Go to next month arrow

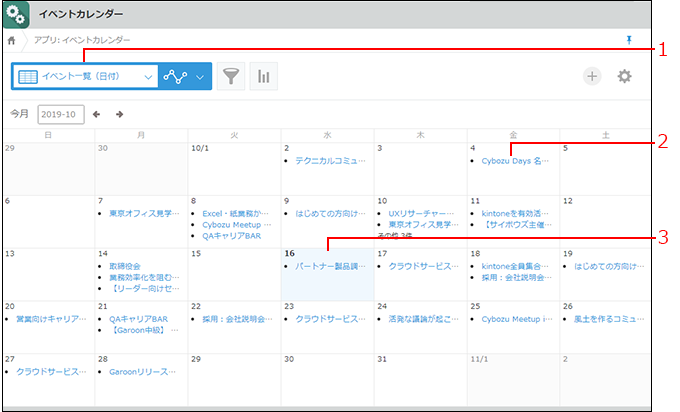[x=119, y=114]
